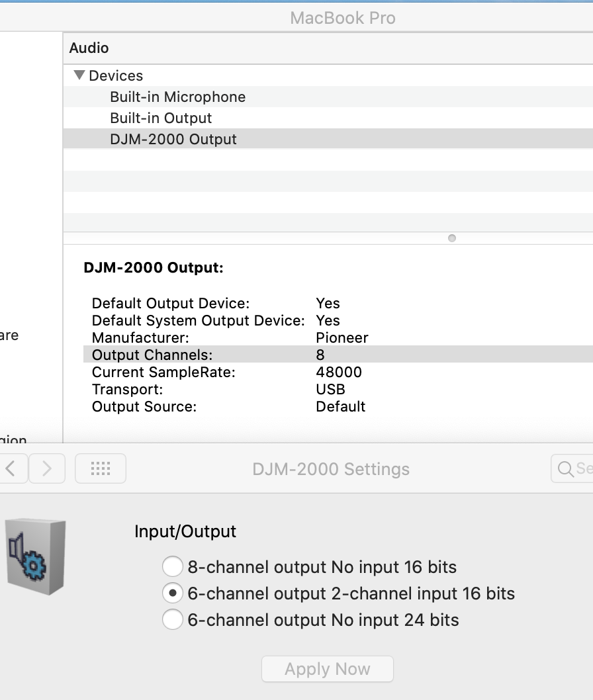This screenshot has height=700, width=593.
Task: Collapse the Devices disclosure triangle
Action: click(x=79, y=75)
